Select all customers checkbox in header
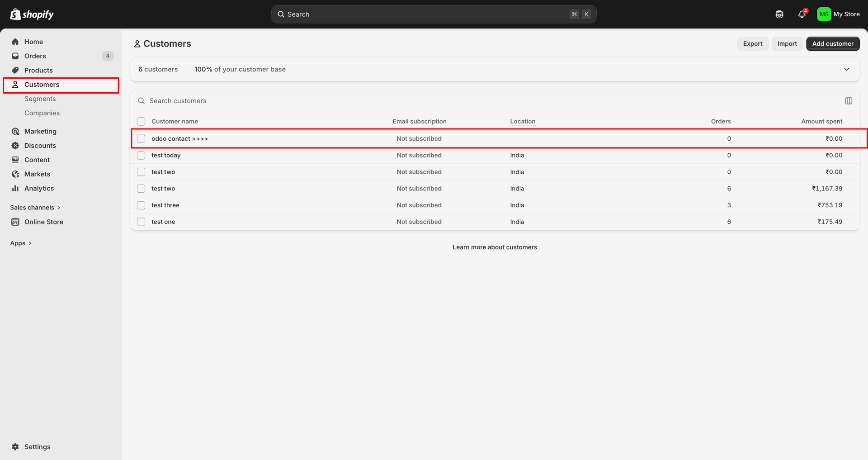868x460 pixels. (x=141, y=121)
